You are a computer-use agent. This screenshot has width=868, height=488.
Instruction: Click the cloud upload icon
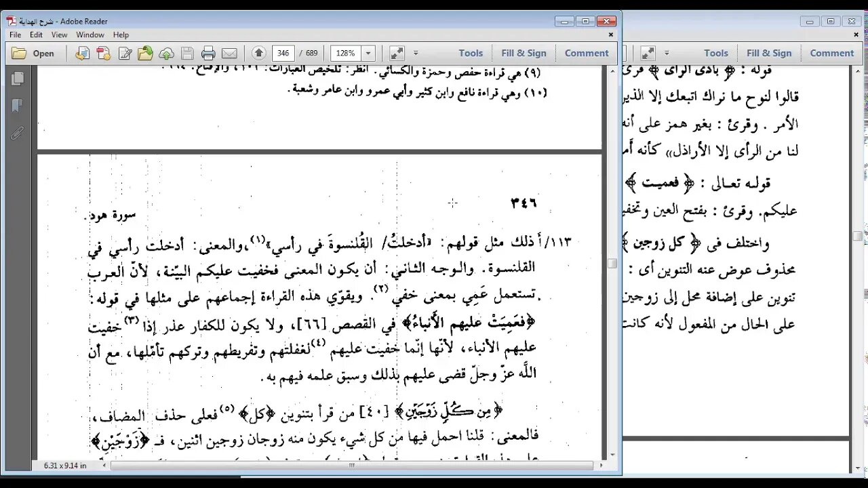166,54
